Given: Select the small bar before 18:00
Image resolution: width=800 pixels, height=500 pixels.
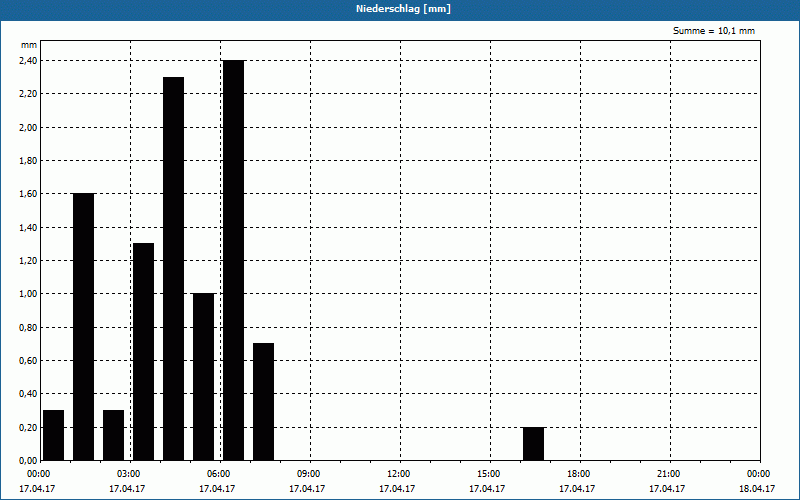Looking at the screenshot, I should click(x=534, y=443).
